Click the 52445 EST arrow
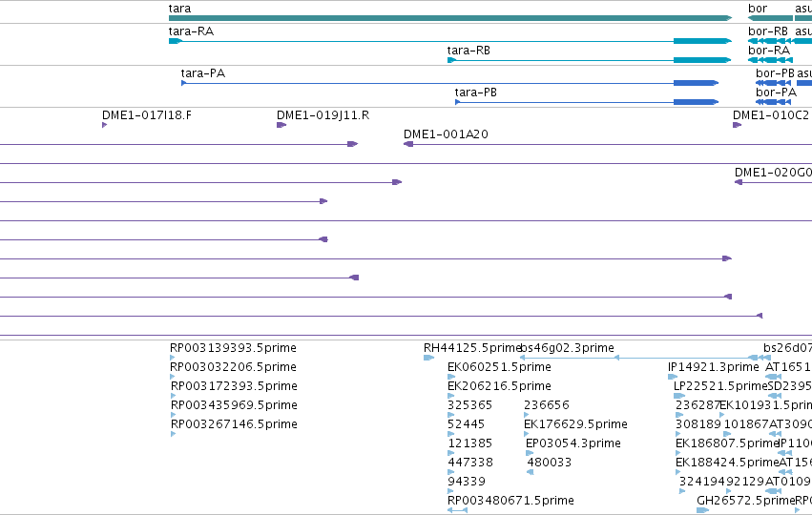This screenshot has height=515, width=812. click(x=450, y=434)
